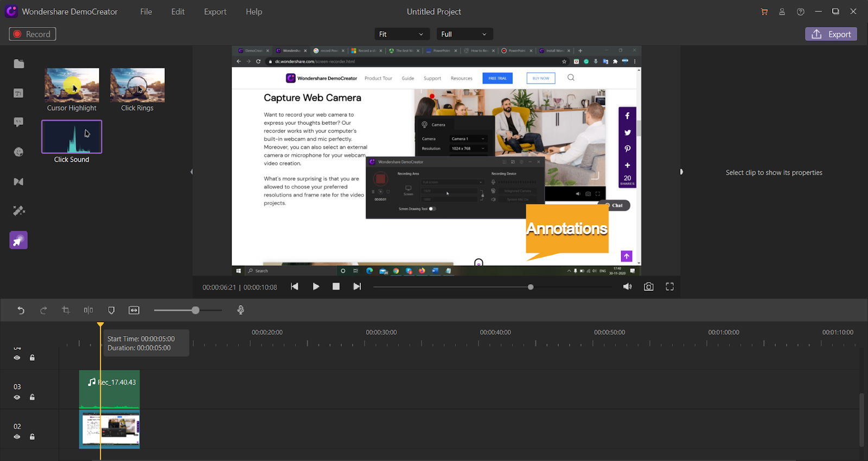The image size is (868, 461).
Task: Open the Export menu in menu bar
Action: (215, 11)
